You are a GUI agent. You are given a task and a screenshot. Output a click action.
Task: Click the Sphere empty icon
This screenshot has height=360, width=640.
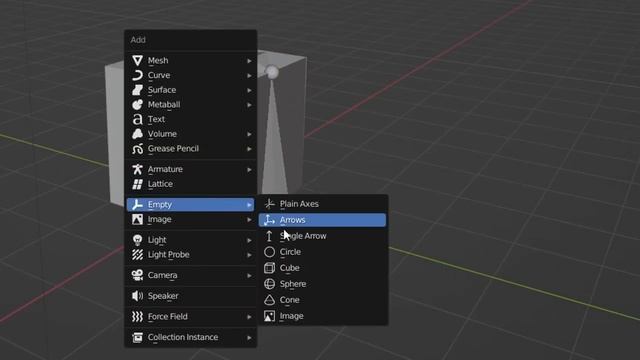[x=269, y=284]
